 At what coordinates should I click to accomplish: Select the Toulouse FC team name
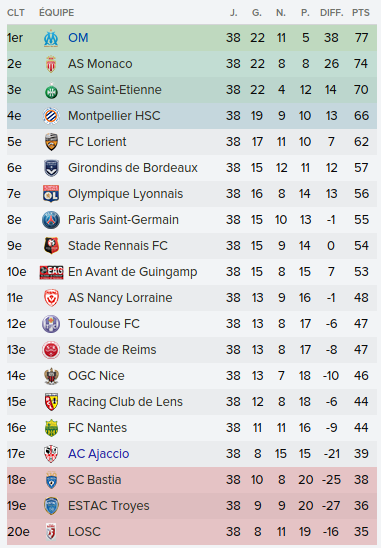104,324
